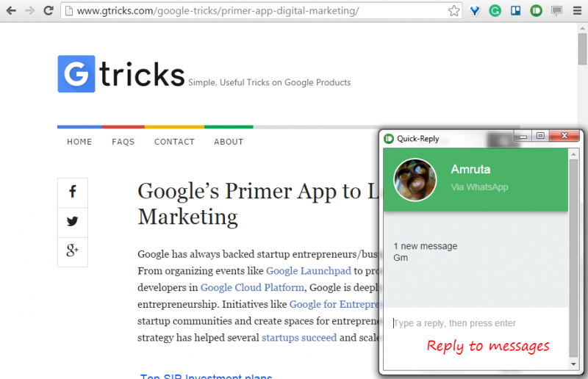This screenshot has width=588, height=379.
Task: Click the gray chat bubble extension icon
Action: tap(556, 11)
